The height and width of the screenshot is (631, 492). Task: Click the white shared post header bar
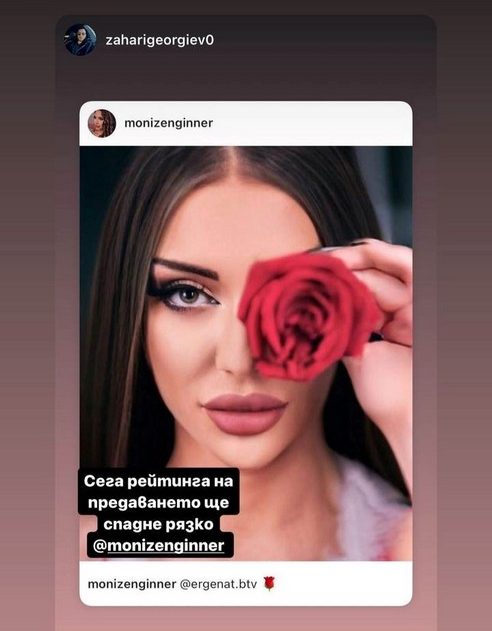(x=246, y=123)
